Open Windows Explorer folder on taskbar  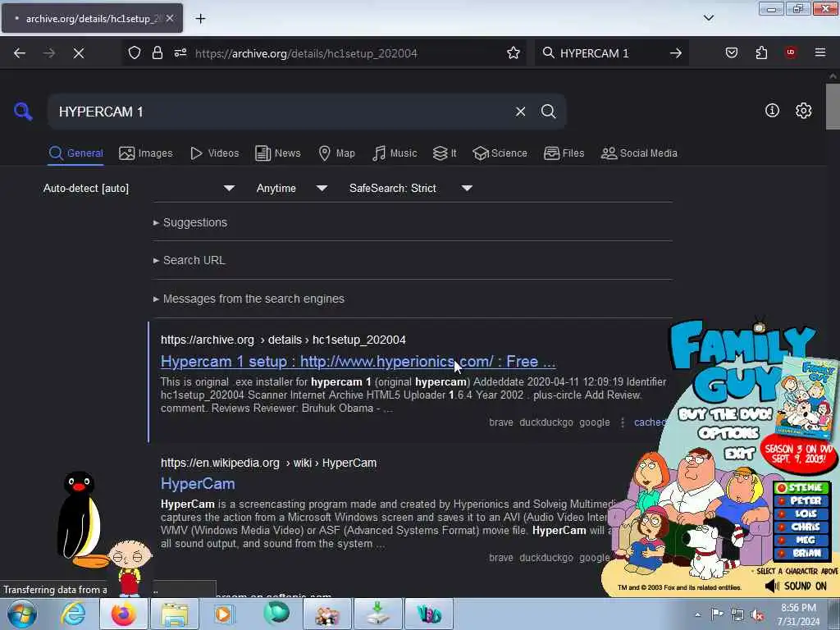[175, 614]
